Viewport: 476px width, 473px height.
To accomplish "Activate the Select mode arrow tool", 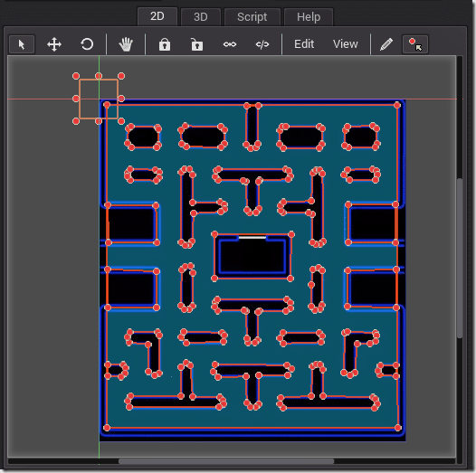I will pyautogui.click(x=22, y=44).
